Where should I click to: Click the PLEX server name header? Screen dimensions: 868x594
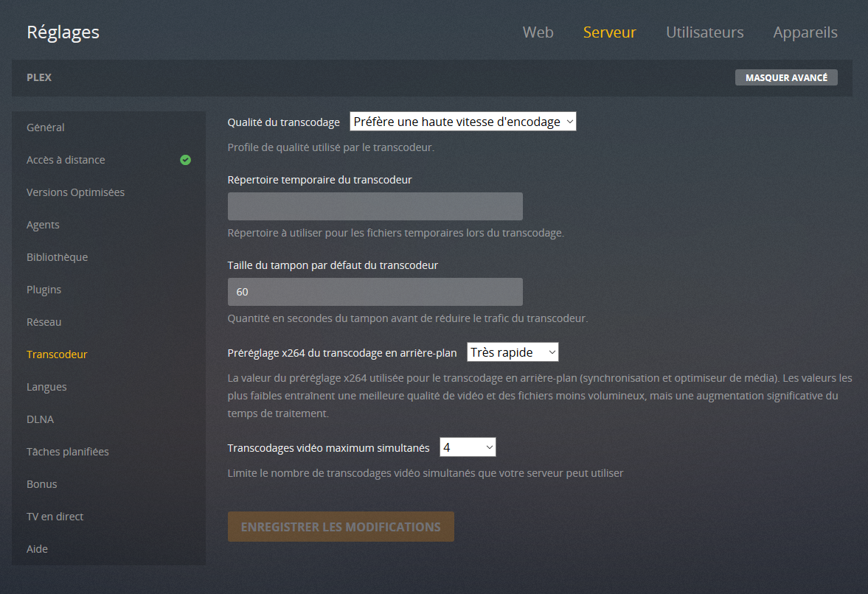(39, 77)
